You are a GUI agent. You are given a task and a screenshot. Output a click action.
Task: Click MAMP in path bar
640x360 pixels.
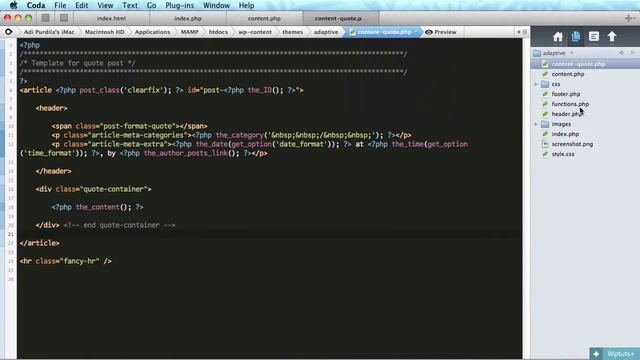click(189, 32)
